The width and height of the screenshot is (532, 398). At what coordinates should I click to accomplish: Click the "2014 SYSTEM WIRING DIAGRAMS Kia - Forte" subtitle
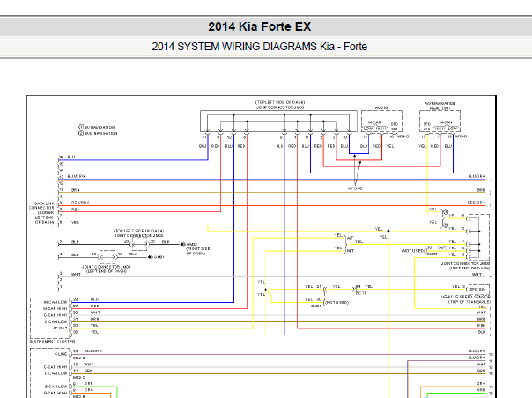260,47
